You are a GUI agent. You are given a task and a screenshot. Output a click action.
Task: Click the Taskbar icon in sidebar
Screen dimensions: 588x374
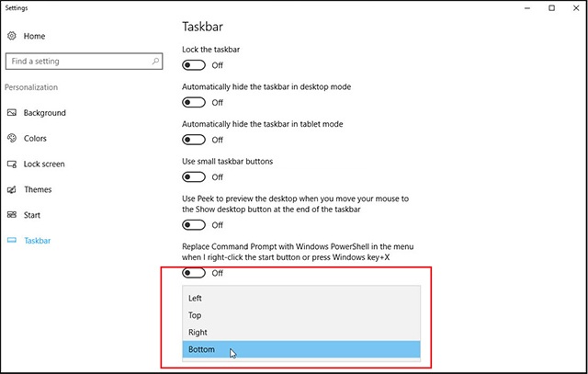point(12,241)
